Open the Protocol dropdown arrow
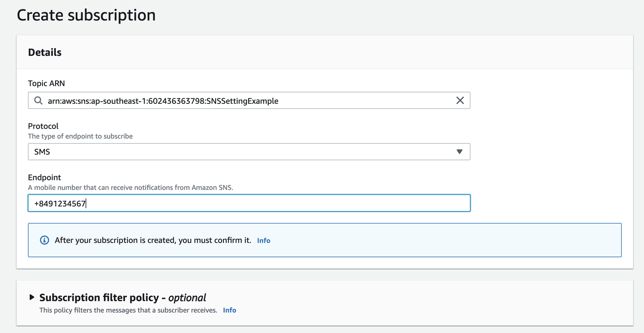This screenshot has height=333, width=644. tap(459, 152)
